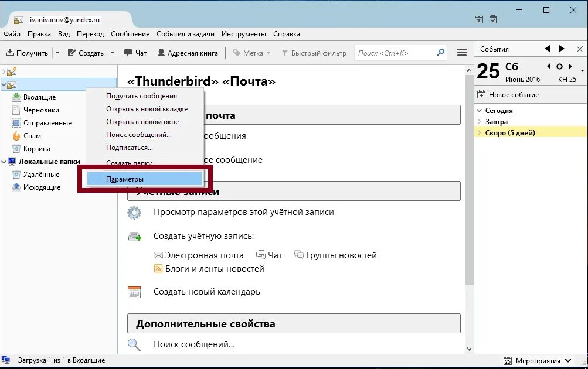Viewport: 588px width, 369px height.
Task: Click gear icon for account settings
Action: 134,213
